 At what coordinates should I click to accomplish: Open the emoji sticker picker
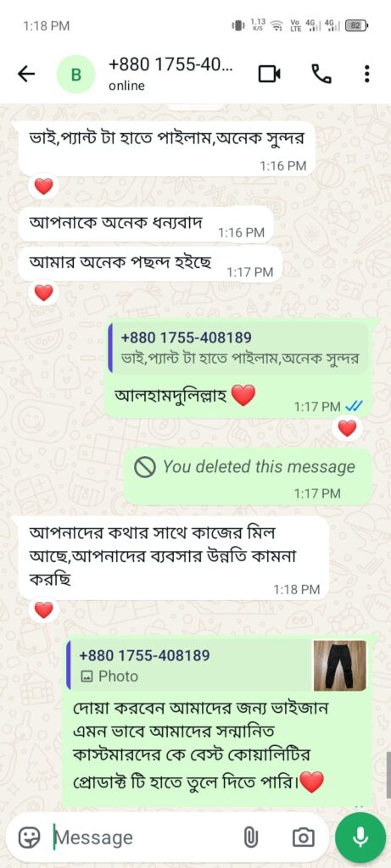[x=29, y=837]
